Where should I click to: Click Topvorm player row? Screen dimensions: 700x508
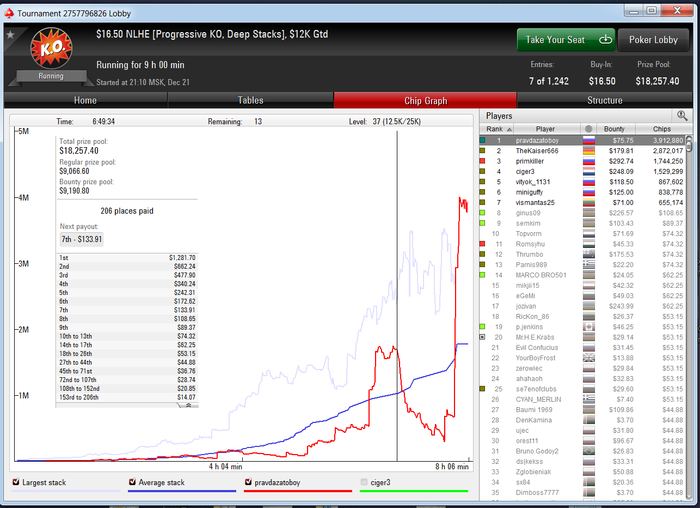point(582,233)
